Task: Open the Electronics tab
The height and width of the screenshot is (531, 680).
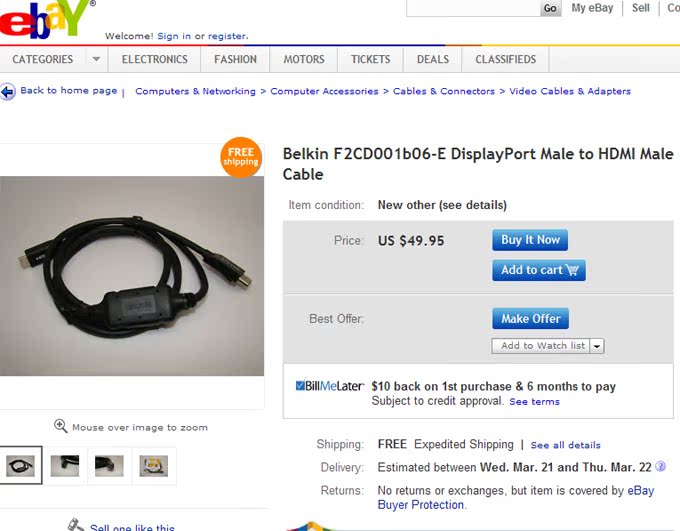Action: point(154,59)
